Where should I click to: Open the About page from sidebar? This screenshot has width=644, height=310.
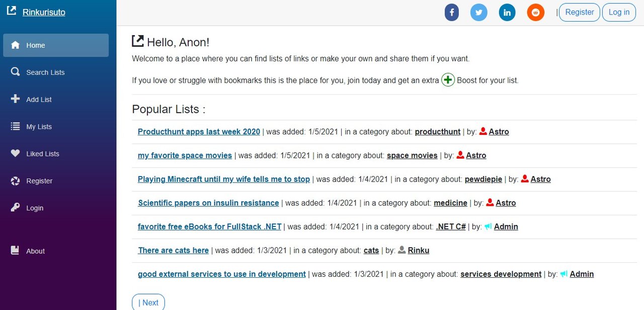tap(56, 251)
